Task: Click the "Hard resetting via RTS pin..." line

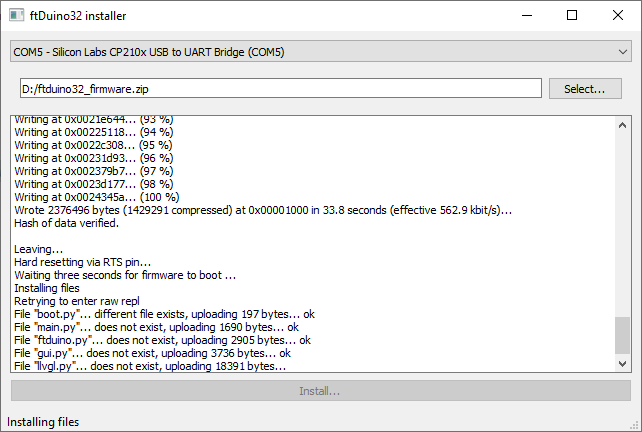Action: click(82, 262)
